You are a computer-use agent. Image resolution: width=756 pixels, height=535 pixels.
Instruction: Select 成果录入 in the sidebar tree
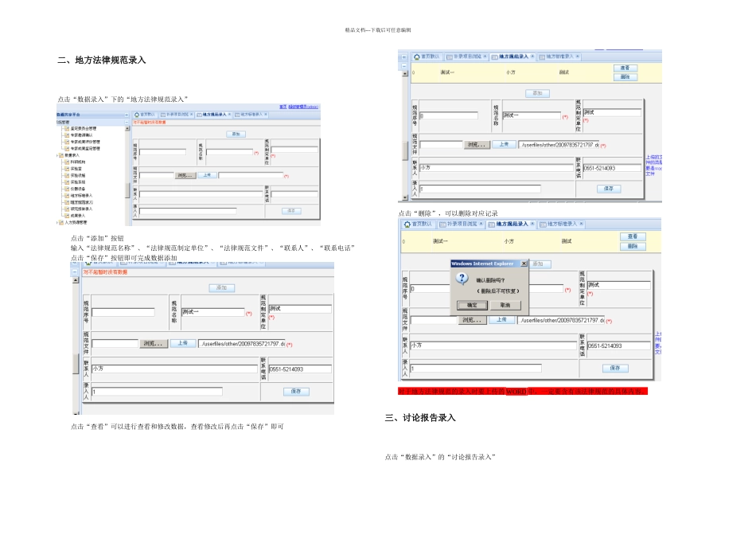pos(78,216)
